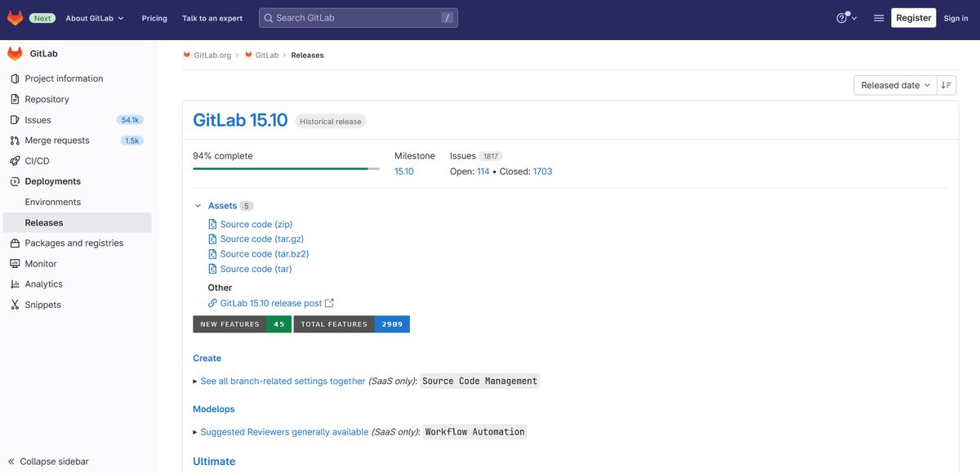Expand the About GitLab dropdown

pyautogui.click(x=95, y=18)
